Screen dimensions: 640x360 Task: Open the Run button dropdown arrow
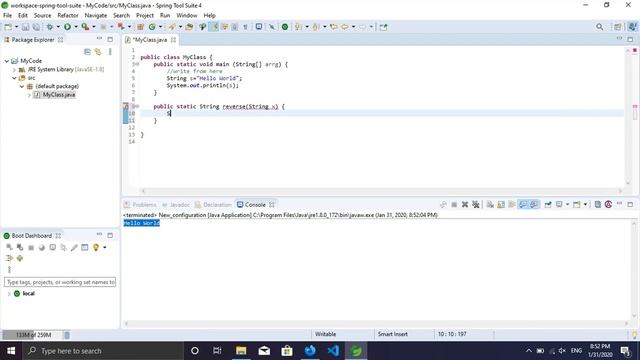pos(76,27)
